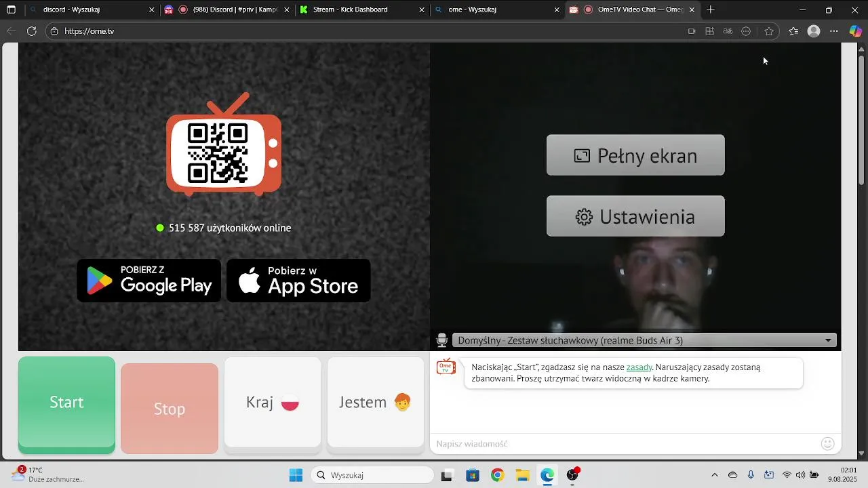Click the Napisz wiadomość message field
The image size is (868, 488).
[624, 444]
